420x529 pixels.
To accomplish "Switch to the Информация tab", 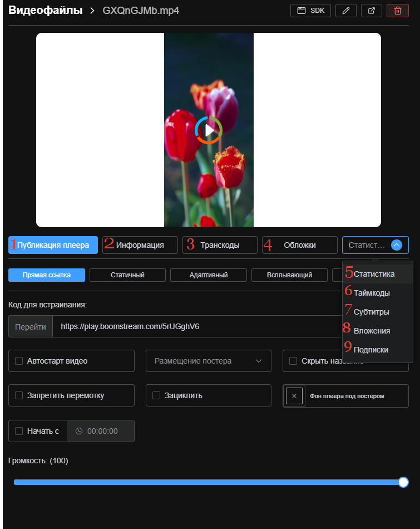I will point(140,245).
